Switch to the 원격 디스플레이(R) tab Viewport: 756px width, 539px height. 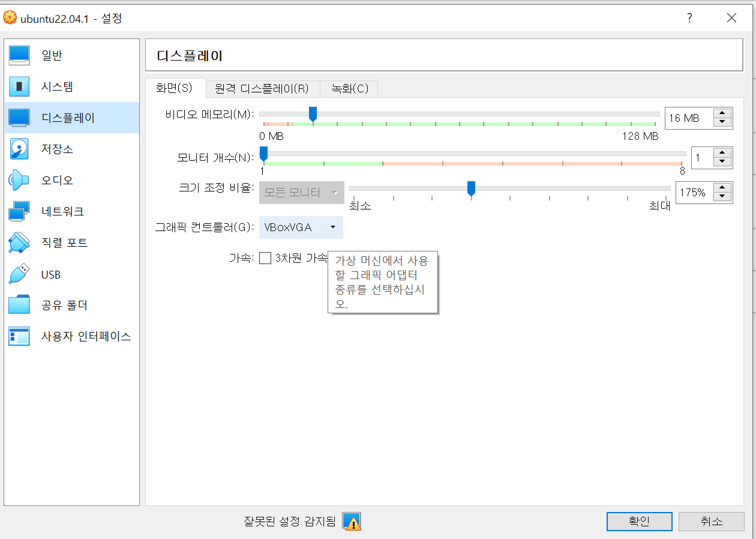(262, 89)
